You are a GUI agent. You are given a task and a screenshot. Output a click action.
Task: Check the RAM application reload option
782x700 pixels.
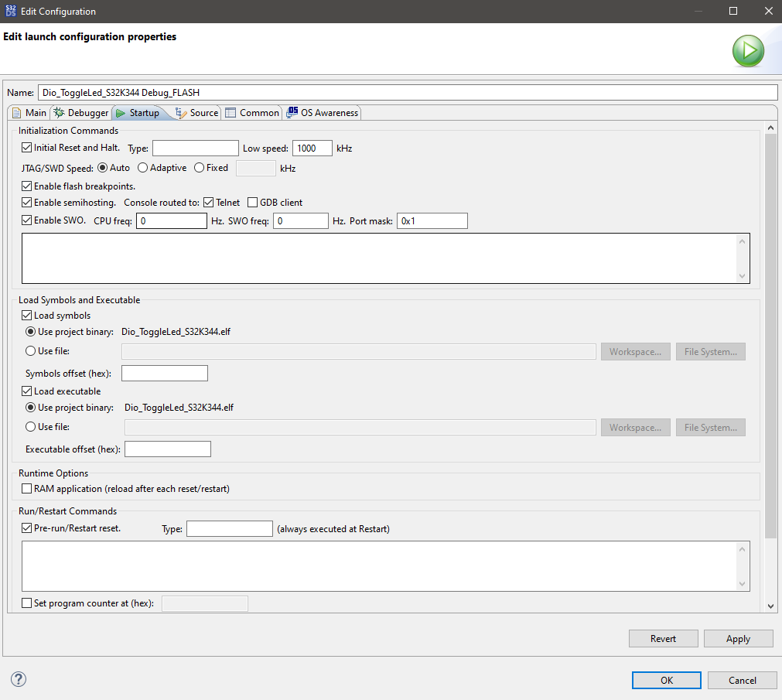[27, 488]
